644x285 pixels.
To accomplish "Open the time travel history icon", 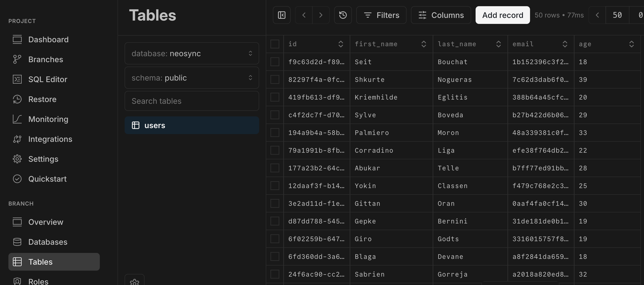I will (x=343, y=15).
